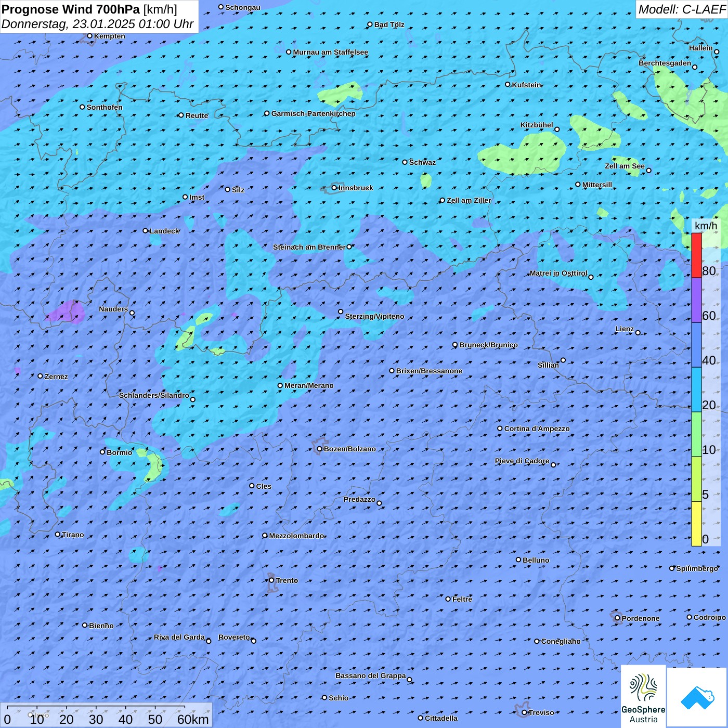Click the 'Bad Tölz' label
Screen dimensions: 728x728
point(389,24)
